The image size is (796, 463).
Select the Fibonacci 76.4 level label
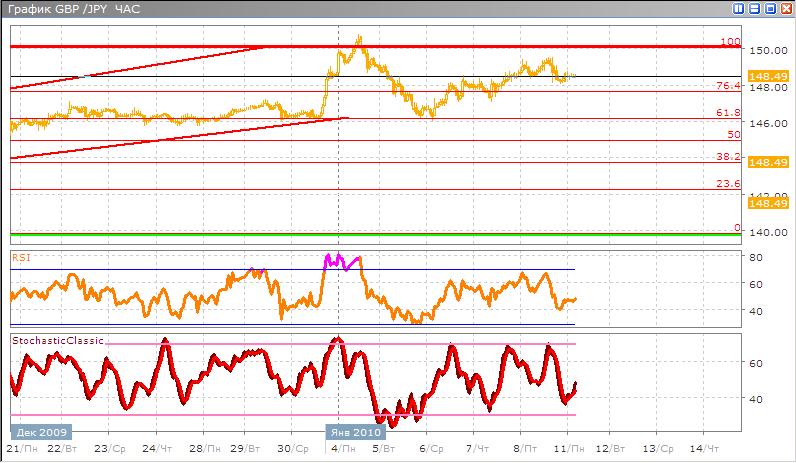click(729, 86)
